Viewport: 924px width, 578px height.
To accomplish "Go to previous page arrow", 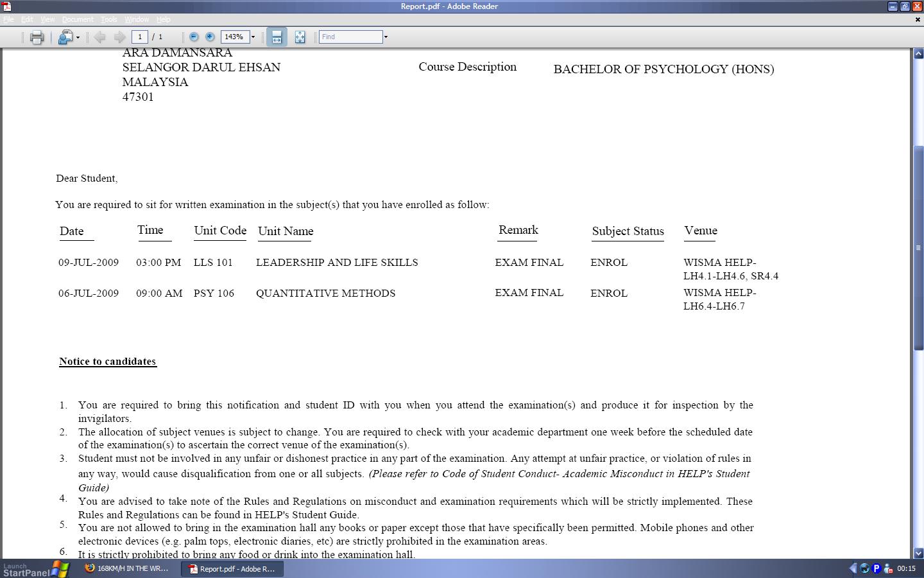I will [99, 37].
